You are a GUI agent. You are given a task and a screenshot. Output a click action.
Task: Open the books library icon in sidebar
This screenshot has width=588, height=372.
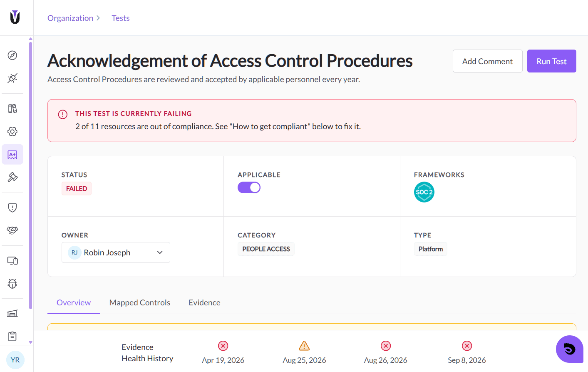point(12,109)
